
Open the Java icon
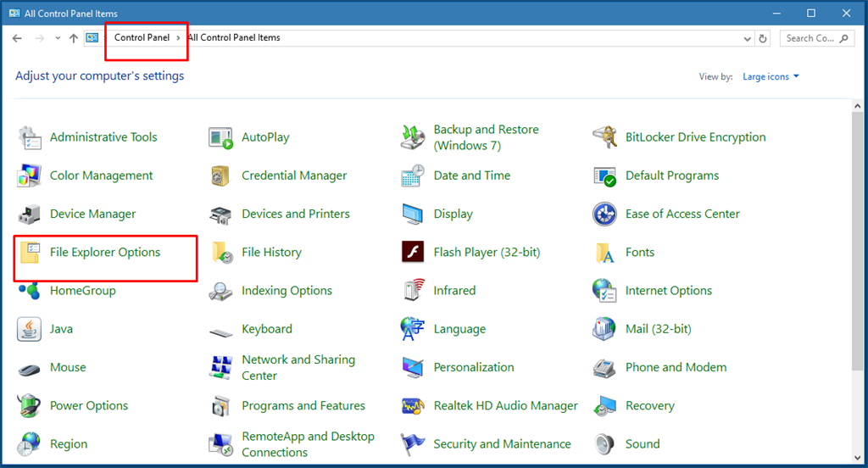(30, 329)
